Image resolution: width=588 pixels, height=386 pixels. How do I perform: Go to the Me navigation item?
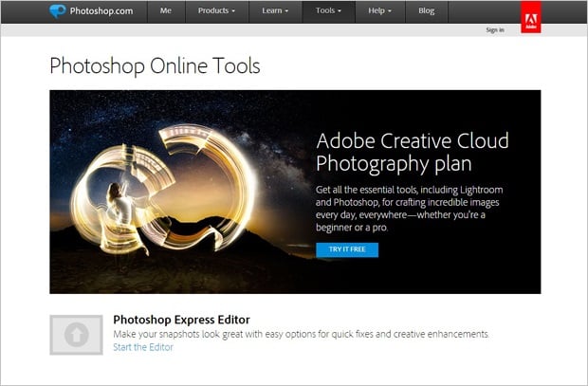(165, 12)
